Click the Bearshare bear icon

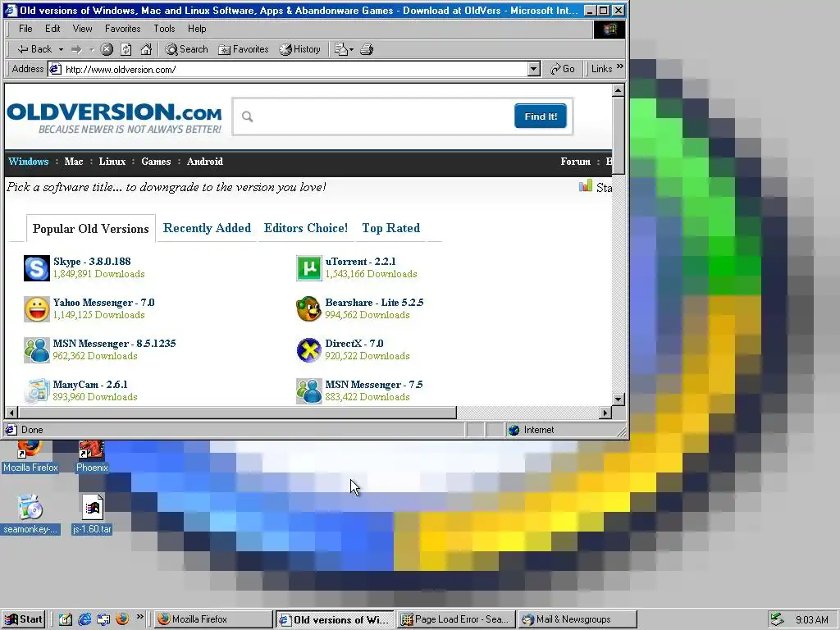309,309
